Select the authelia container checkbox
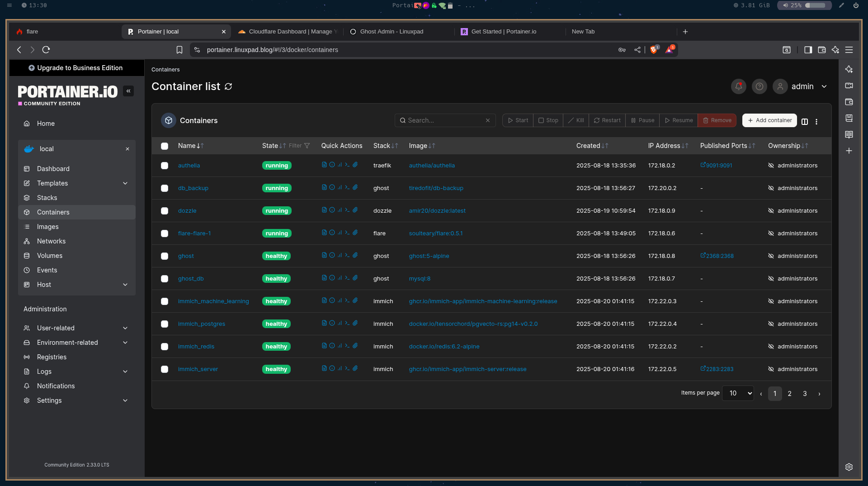The width and height of the screenshot is (868, 486). [x=165, y=166]
